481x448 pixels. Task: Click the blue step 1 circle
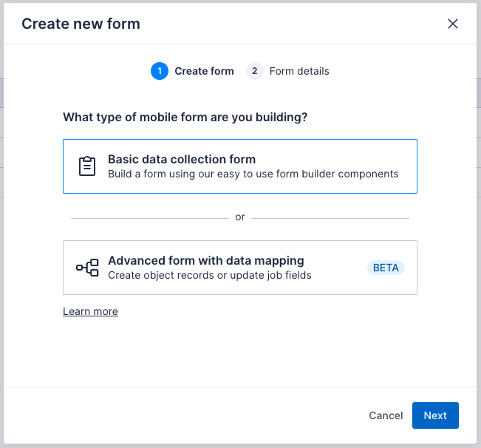click(160, 71)
